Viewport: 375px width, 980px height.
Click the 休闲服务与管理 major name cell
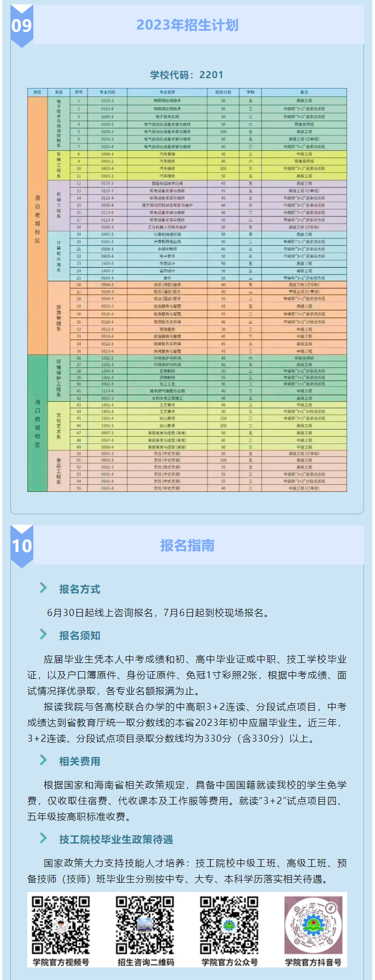coord(167,351)
